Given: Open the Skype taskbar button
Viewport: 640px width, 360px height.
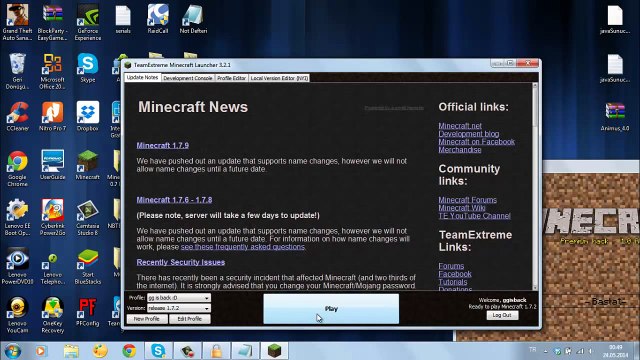Looking at the screenshot, I should [x=158, y=351].
